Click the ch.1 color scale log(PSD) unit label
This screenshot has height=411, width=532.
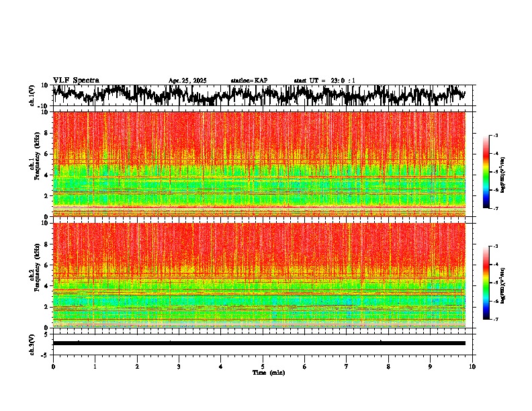coord(504,175)
